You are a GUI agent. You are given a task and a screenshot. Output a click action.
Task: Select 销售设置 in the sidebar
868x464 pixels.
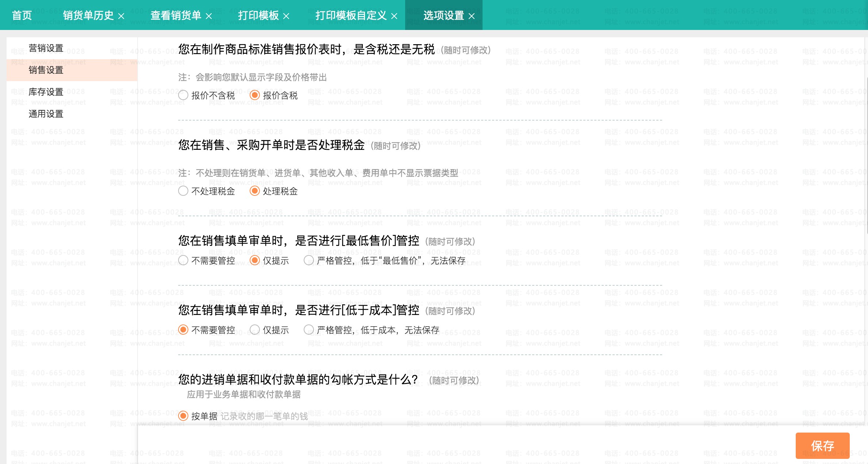tap(72, 70)
